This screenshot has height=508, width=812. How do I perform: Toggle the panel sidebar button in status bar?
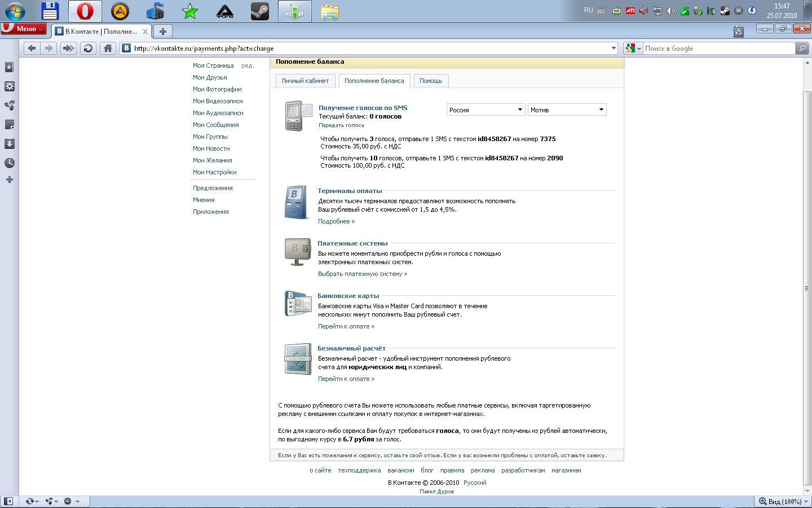coord(8,501)
